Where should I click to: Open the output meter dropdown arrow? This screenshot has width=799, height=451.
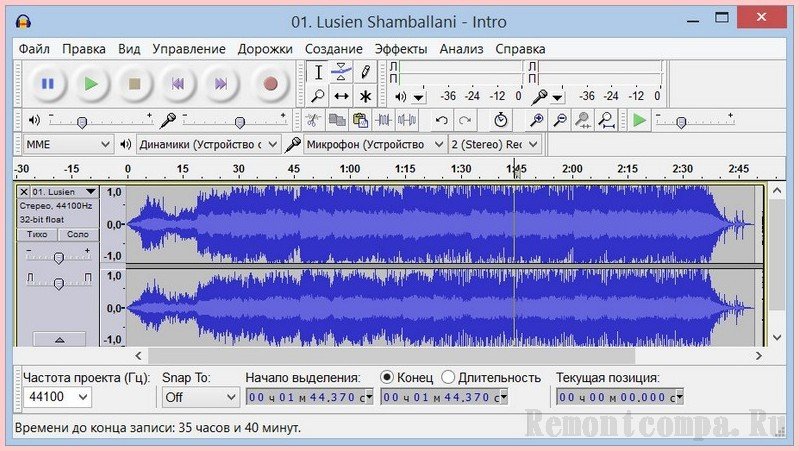(418, 97)
